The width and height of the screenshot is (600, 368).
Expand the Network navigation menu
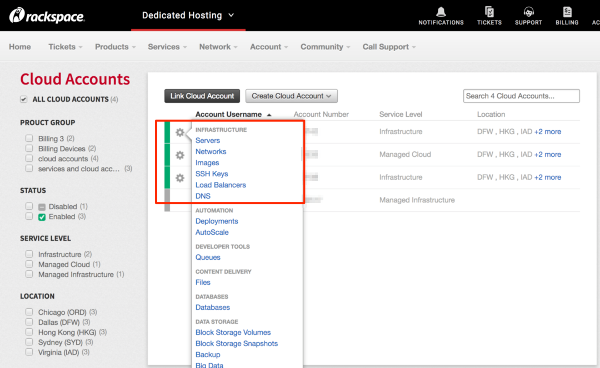(218, 47)
